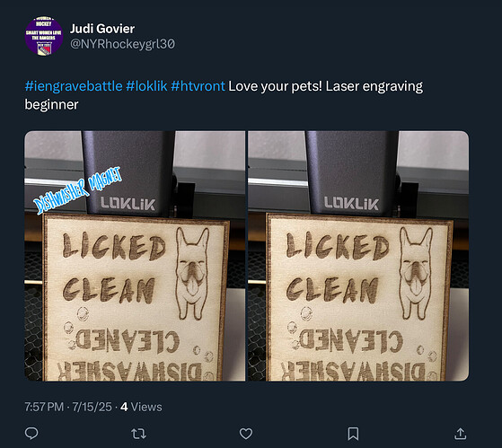Click the 7/15/25 post date
This screenshot has width=502, height=448.
point(92,407)
